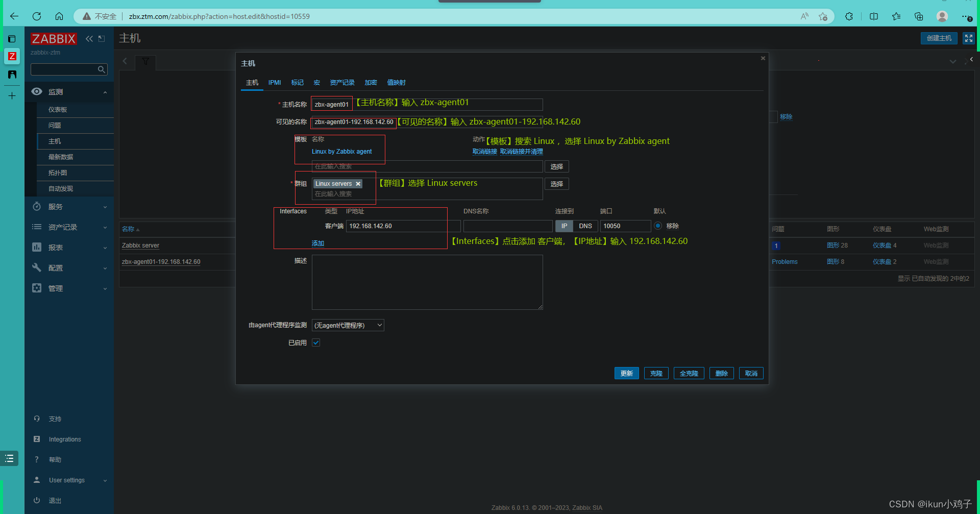Focus the description text area
The image size is (980, 514).
pyautogui.click(x=427, y=282)
